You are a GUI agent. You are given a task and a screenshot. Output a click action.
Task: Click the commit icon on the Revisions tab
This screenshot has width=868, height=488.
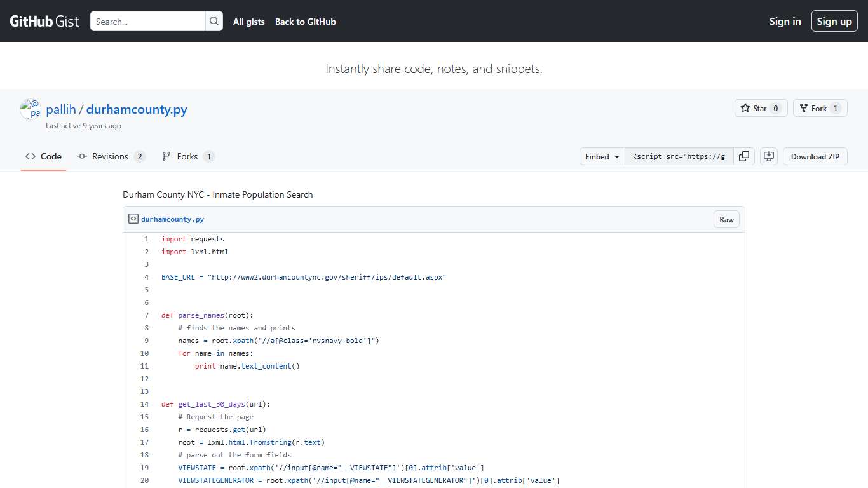point(83,156)
